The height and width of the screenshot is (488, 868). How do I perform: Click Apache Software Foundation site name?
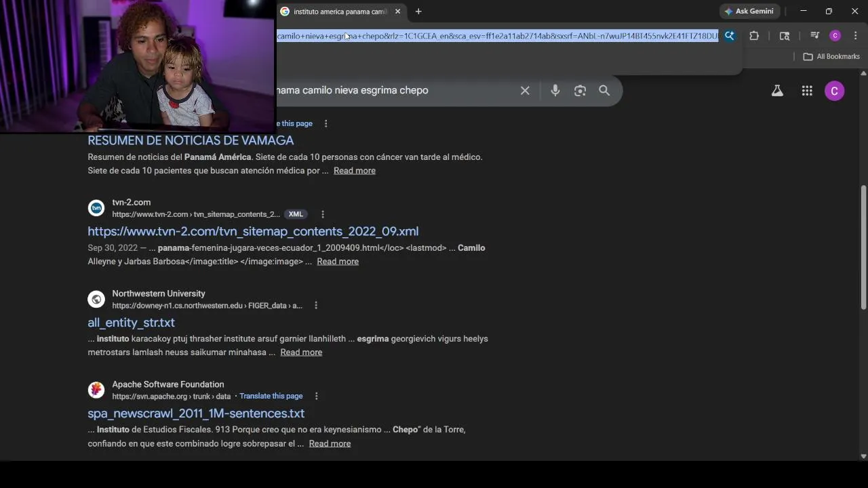[168, 384]
